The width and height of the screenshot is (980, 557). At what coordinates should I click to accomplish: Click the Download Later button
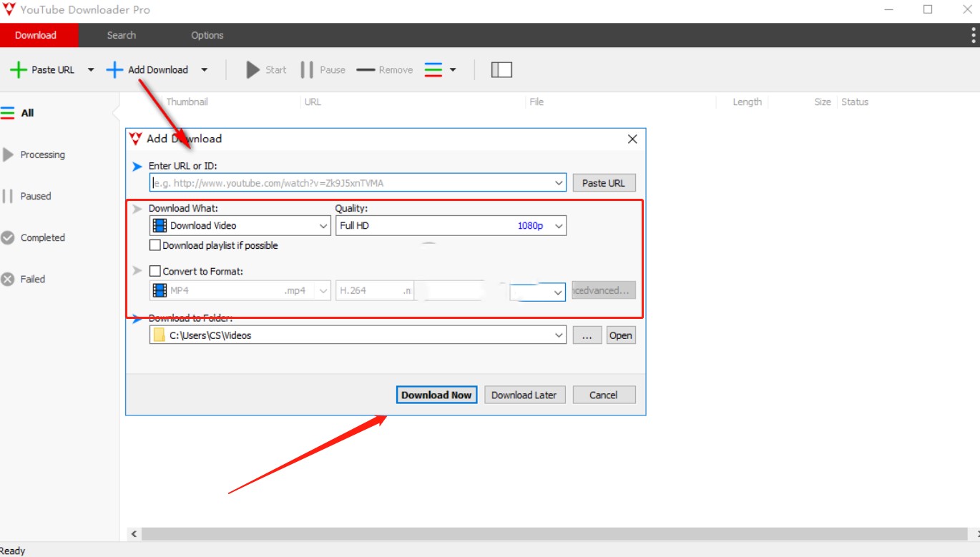point(524,395)
